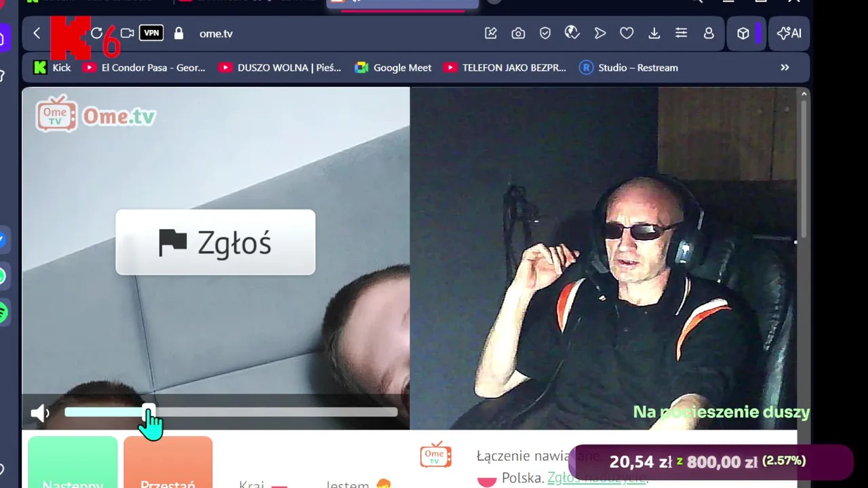The width and height of the screenshot is (868, 488).
Task: Open the cube extensions icon
Action: point(743,33)
